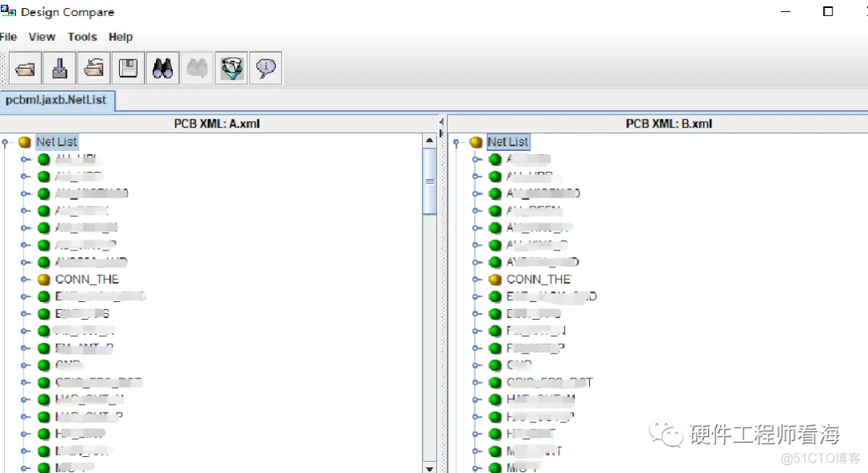The height and width of the screenshot is (473, 868).
Task: Select CONN_THE row label in B.xml tree
Action: click(x=538, y=279)
